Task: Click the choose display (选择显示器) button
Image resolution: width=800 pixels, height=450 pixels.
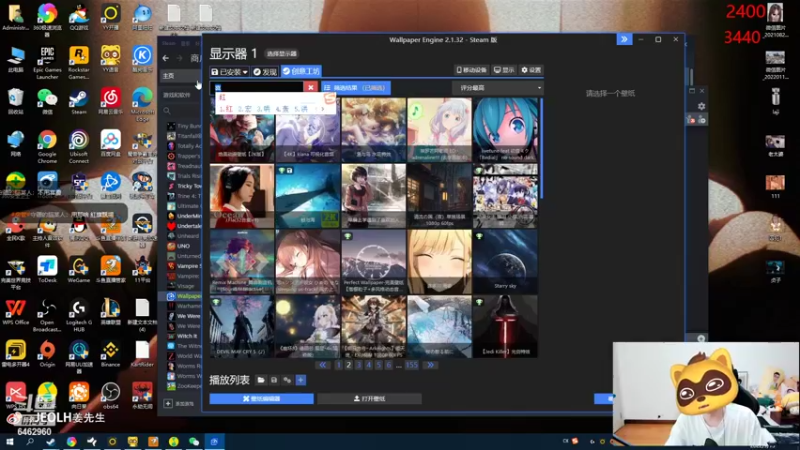Action: pos(282,54)
